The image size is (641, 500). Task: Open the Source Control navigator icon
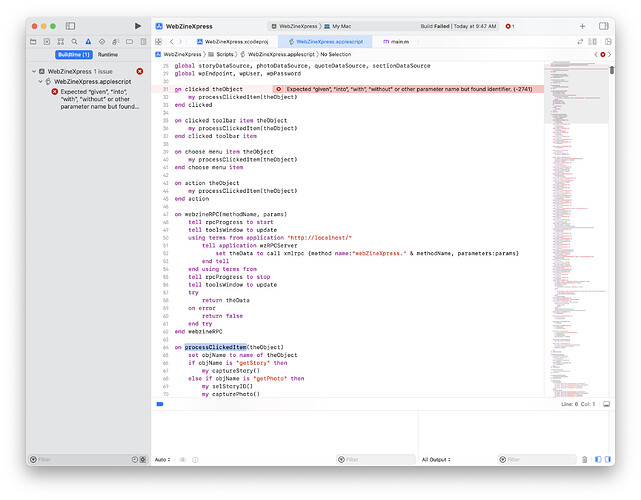point(47,42)
